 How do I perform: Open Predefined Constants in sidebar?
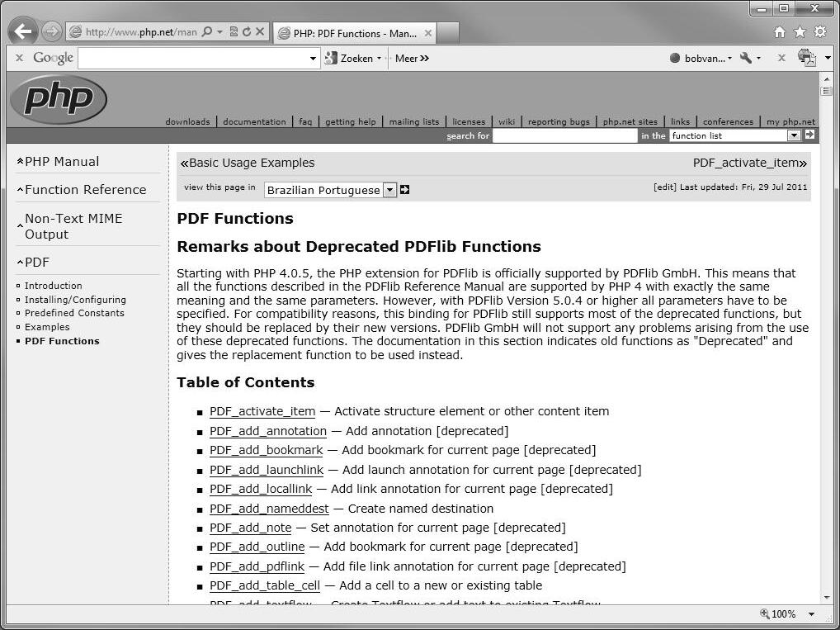[x=74, y=313]
